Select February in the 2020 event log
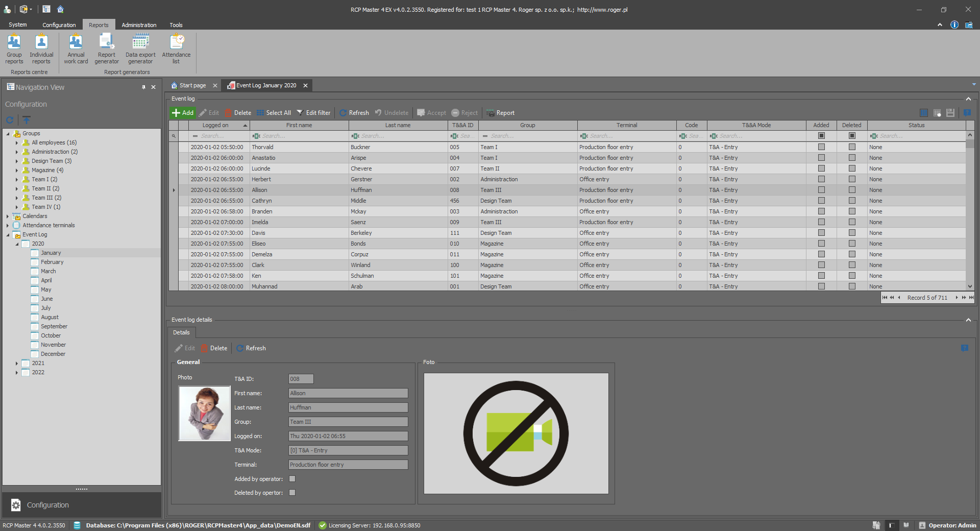 [x=52, y=262]
